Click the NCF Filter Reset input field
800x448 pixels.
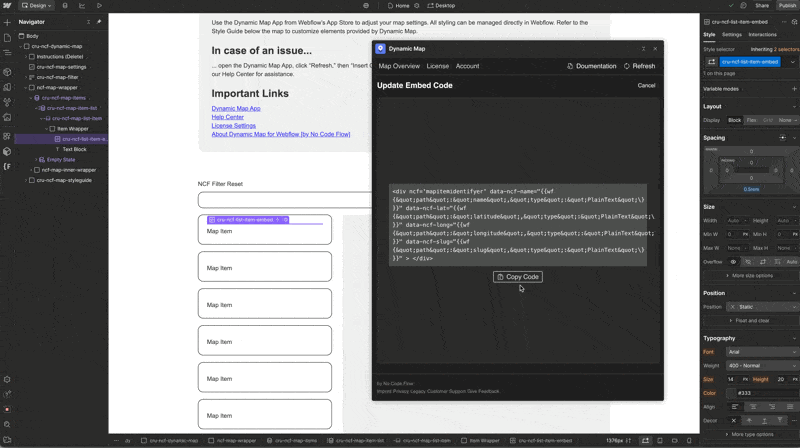tap(285, 200)
